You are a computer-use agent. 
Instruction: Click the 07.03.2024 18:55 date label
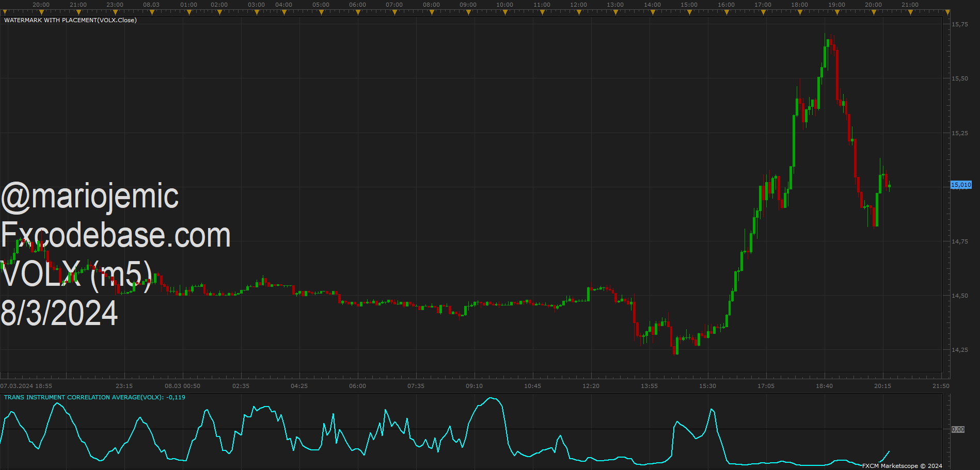tap(26, 386)
